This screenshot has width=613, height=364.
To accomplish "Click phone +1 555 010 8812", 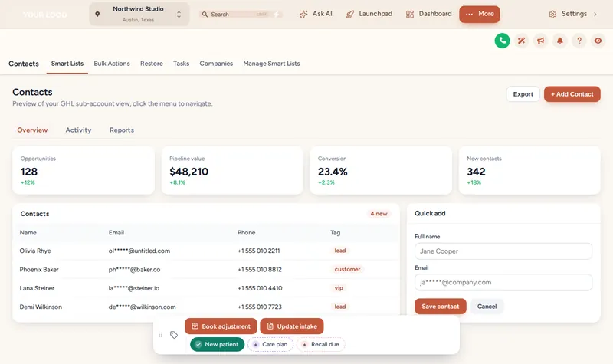I will (260, 270).
